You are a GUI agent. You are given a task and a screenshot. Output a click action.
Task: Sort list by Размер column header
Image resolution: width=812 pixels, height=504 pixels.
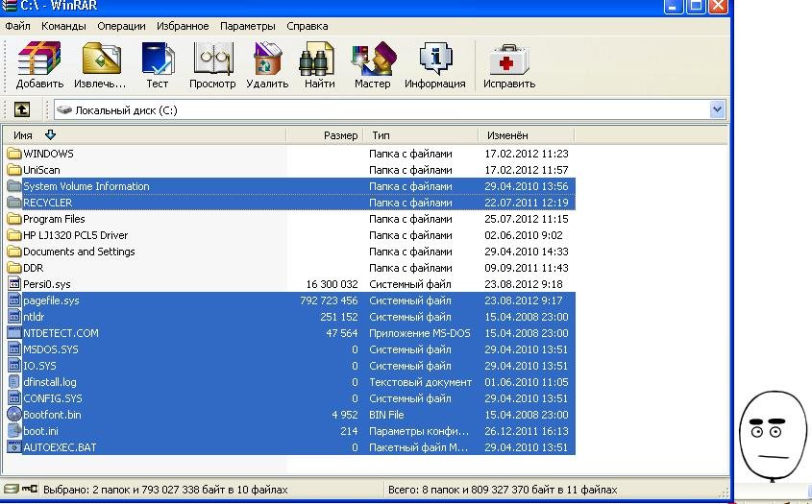[x=325, y=135]
